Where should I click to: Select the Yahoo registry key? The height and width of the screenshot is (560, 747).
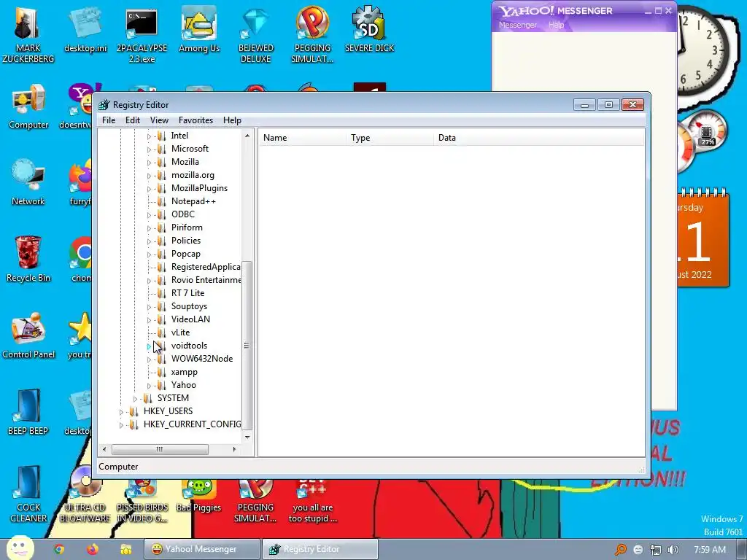tap(183, 385)
